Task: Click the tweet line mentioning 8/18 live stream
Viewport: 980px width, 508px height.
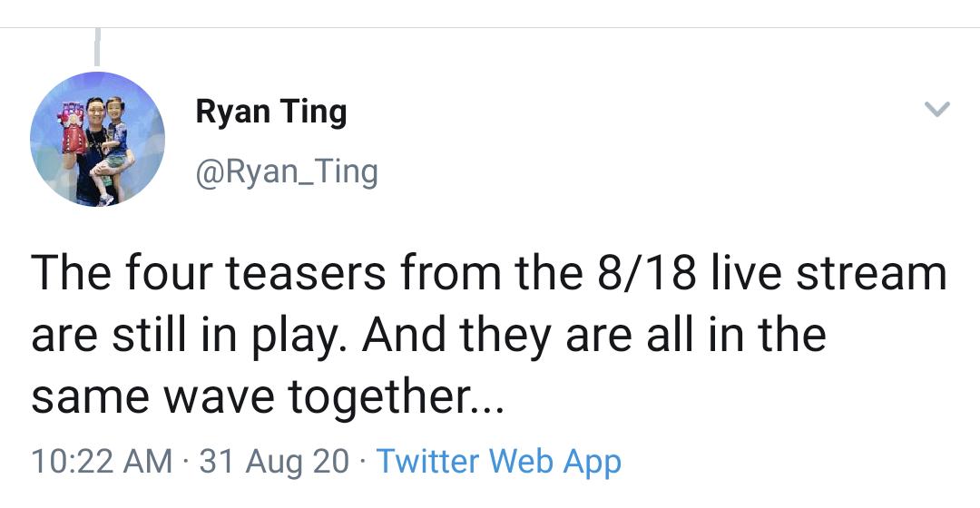Action: [488, 275]
